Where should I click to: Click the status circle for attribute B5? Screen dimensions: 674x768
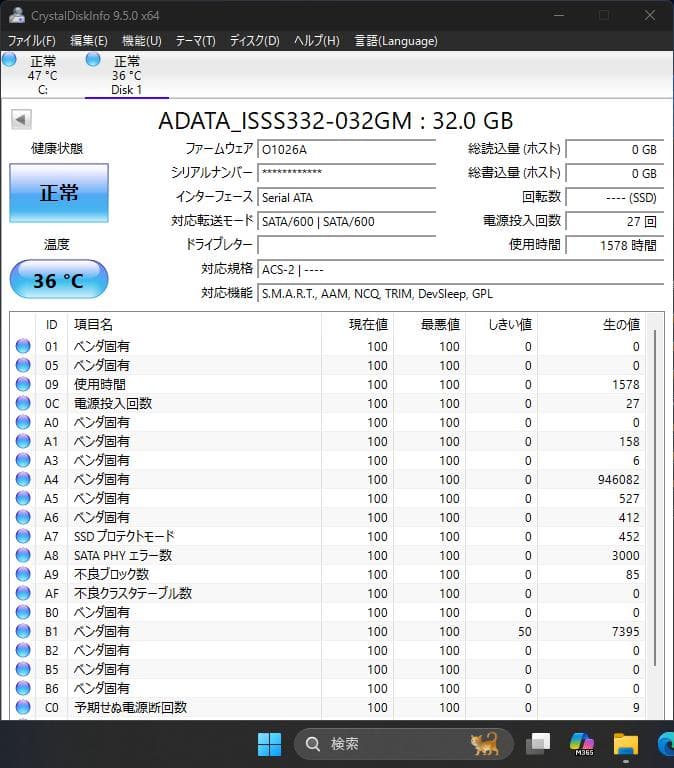click(x=23, y=669)
